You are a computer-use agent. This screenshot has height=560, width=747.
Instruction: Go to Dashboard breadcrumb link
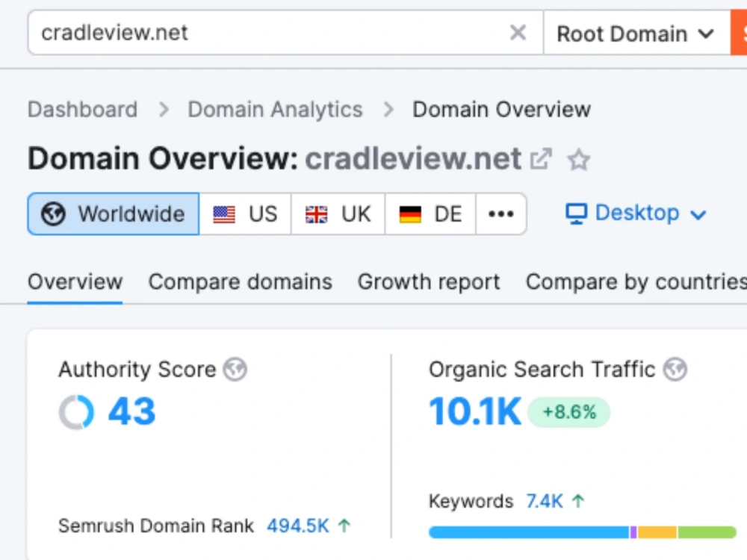(82, 110)
